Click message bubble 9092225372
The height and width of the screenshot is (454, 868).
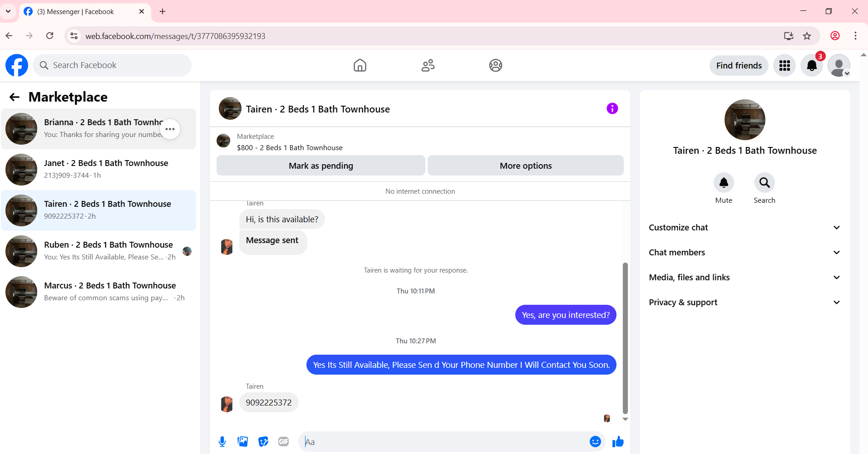(269, 403)
